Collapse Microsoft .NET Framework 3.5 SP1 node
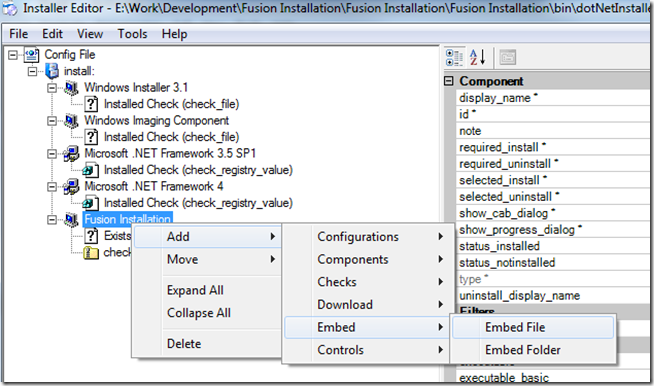654x386 pixels. (52, 154)
